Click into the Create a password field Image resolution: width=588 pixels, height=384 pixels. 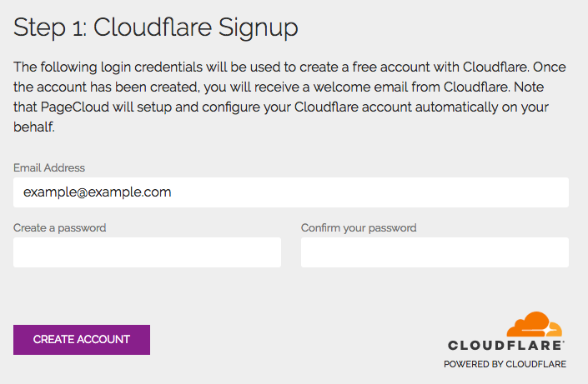147,252
